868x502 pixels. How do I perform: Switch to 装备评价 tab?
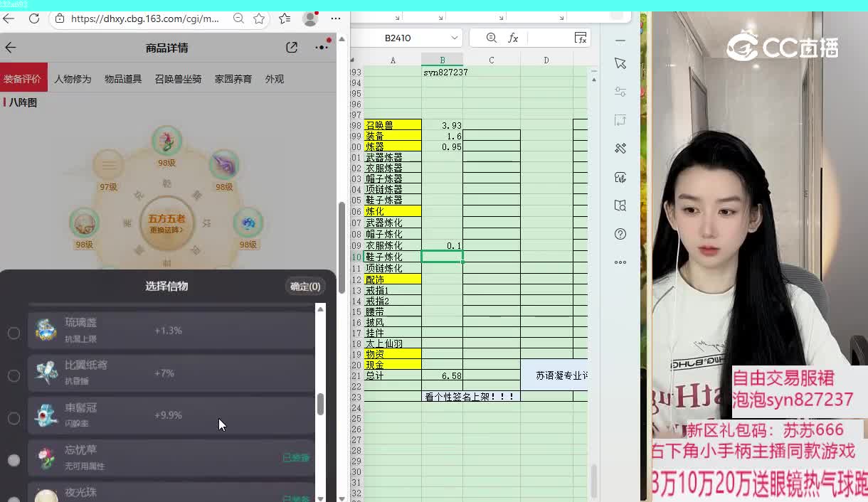[x=22, y=79]
